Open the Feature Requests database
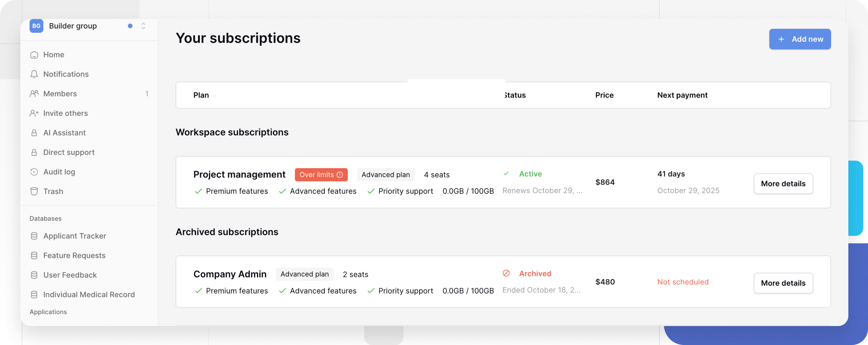The width and height of the screenshot is (868, 345). click(74, 256)
